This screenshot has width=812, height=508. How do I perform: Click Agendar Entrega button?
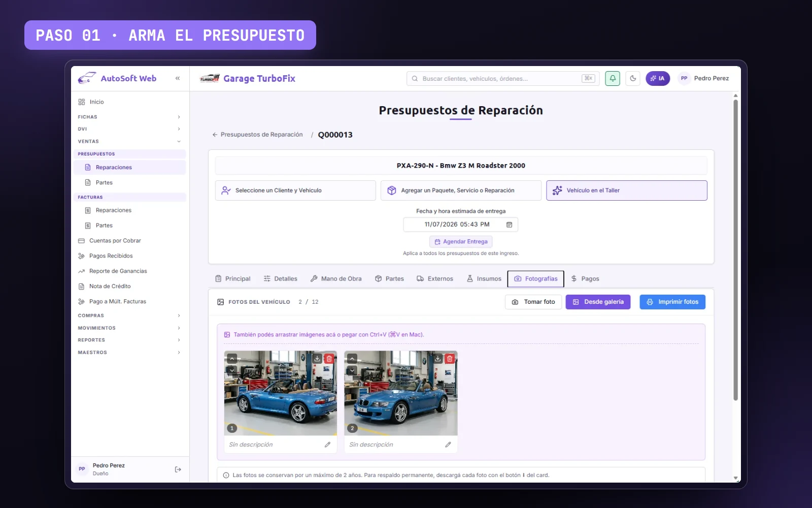click(x=461, y=242)
